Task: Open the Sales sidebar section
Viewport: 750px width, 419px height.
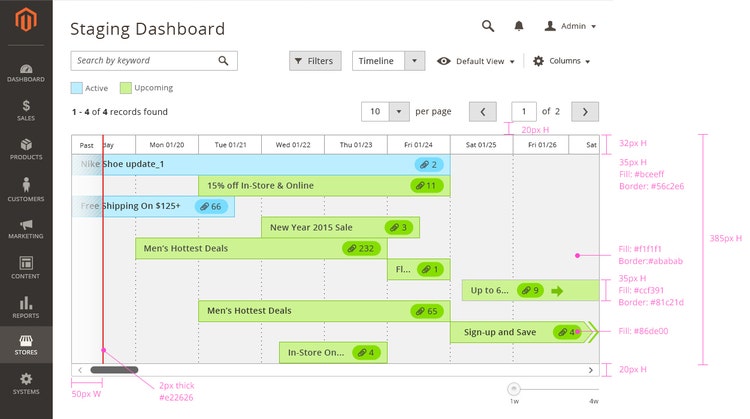Action: pos(26,110)
